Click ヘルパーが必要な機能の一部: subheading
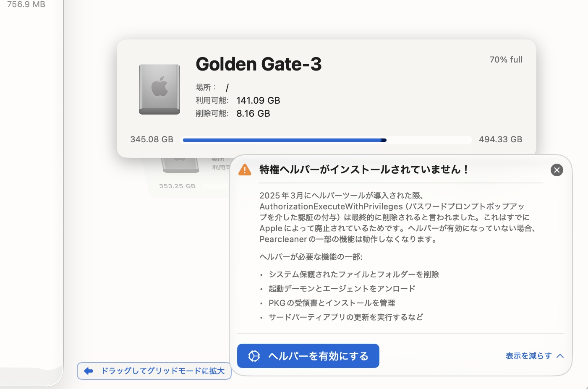588x389 pixels. (311, 257)
